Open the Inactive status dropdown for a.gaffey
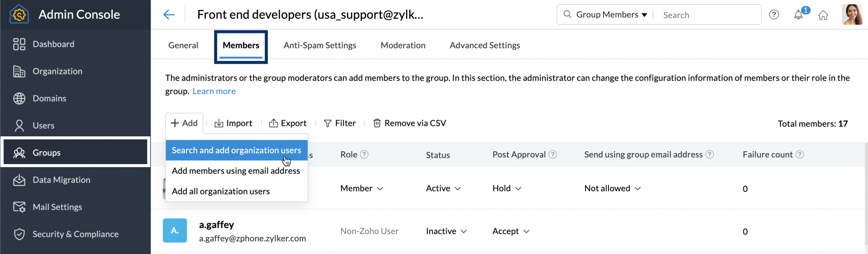Screen dimensions: 868x254 (446, 231)
